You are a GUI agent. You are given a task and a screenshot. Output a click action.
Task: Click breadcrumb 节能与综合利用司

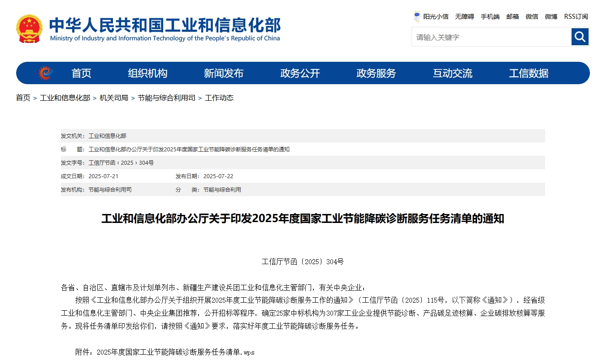tap(166, 98)
